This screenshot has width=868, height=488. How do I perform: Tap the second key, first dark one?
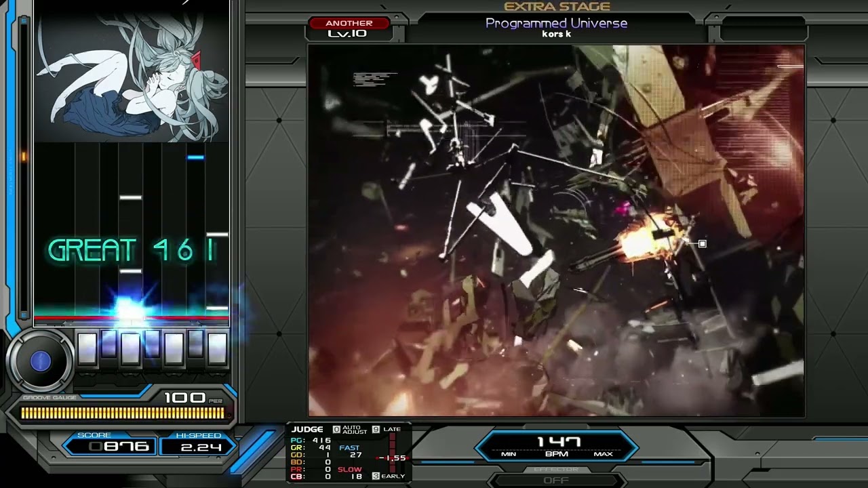[x=108, y=344]
